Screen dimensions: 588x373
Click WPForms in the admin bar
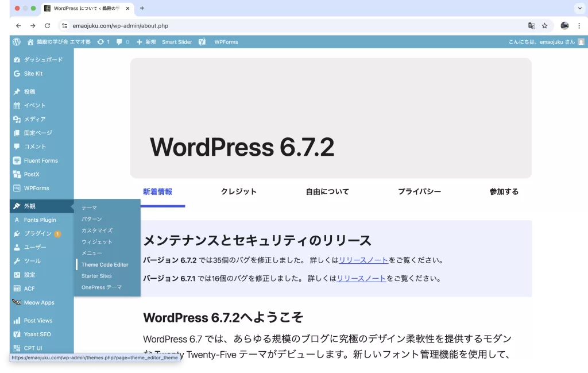[226, 42]
